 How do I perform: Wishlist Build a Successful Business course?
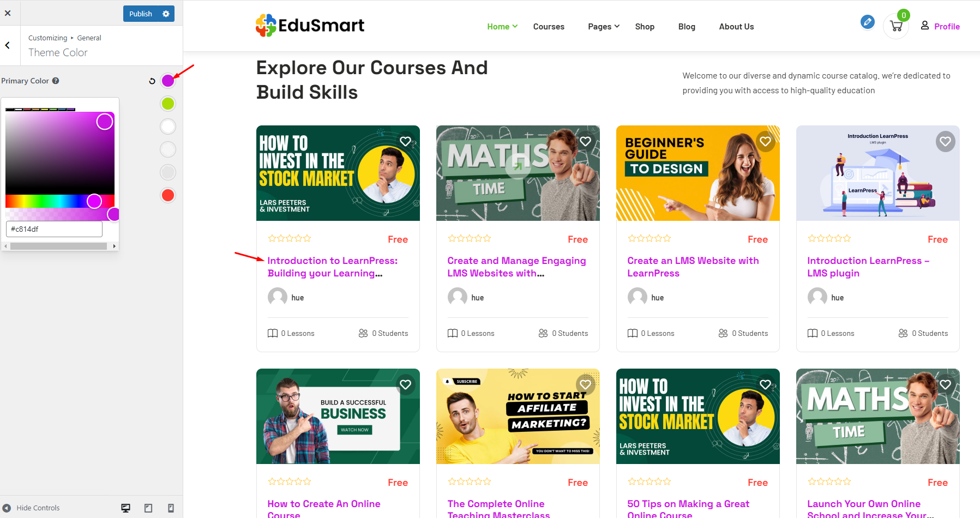click(405, 384)
